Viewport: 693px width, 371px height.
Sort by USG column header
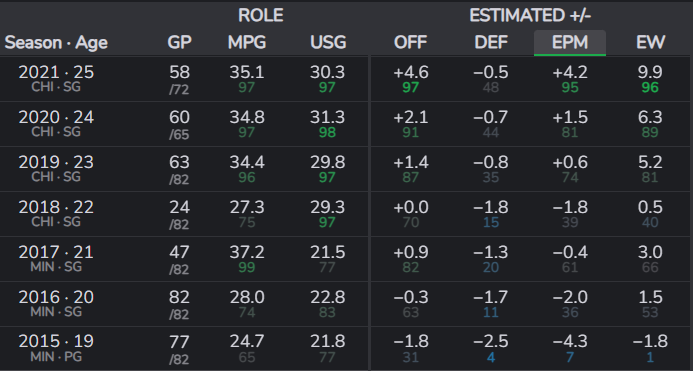pyautogui.click(x=328, y=42)
